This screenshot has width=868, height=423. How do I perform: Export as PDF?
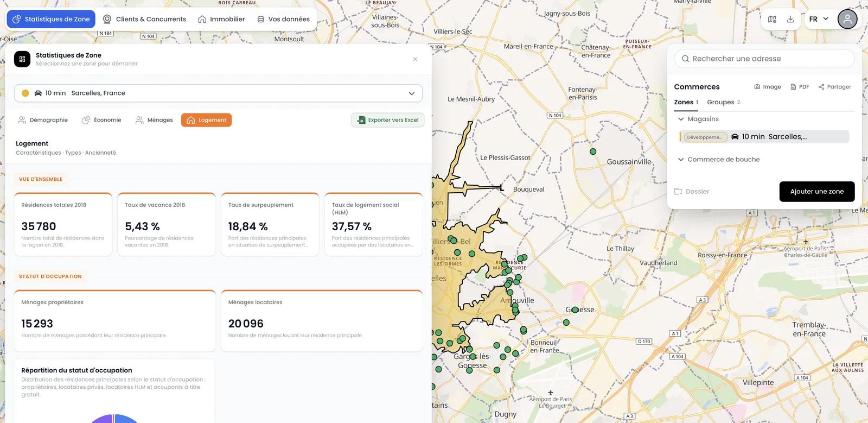800,87
